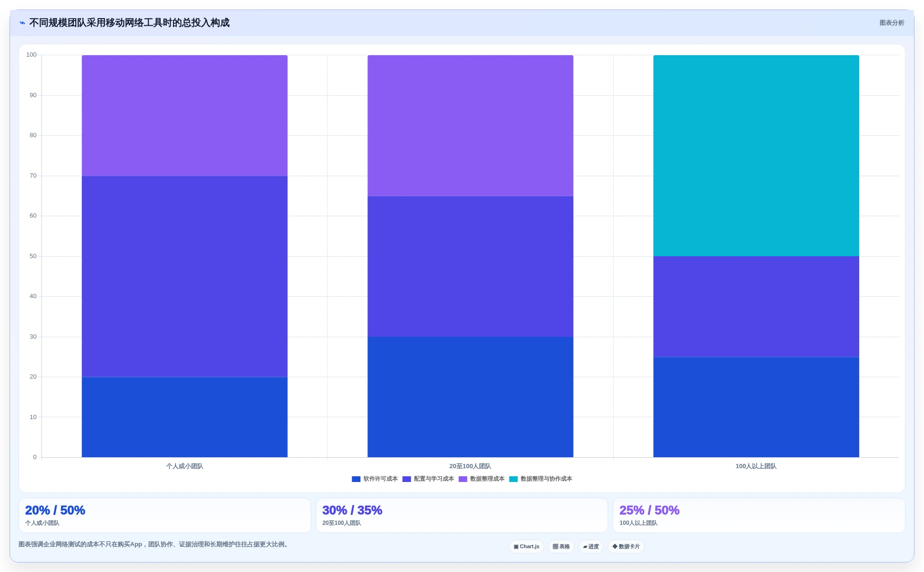924x572 pixels.
Task: Click the 图表分析 label in the header
Action: 892,23
